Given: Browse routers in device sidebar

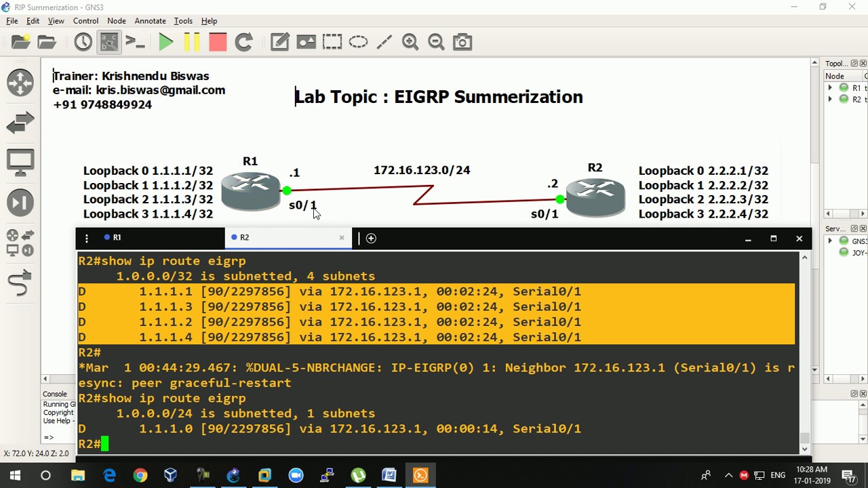Looking at the screenshot, I should [20, 83].
